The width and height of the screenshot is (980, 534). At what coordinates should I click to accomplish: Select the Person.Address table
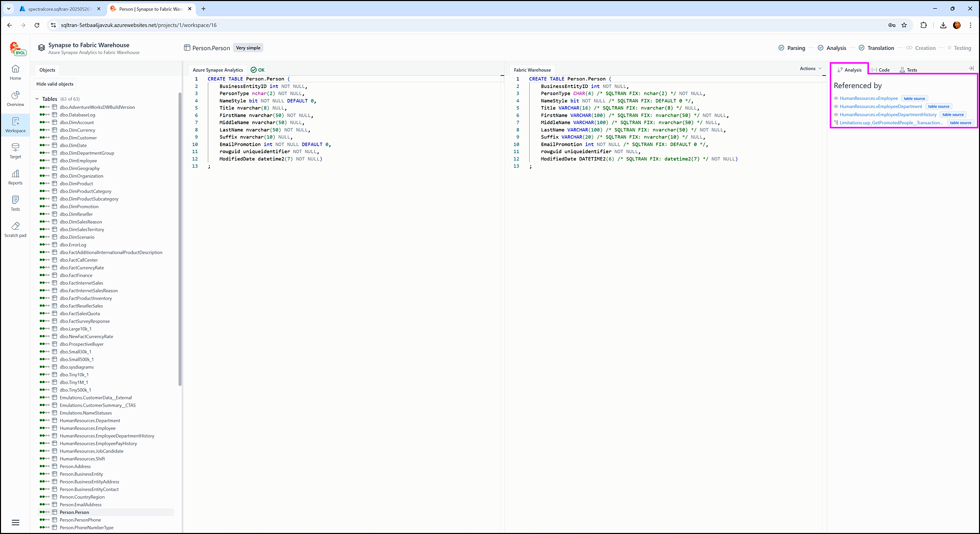coord(75,466)
